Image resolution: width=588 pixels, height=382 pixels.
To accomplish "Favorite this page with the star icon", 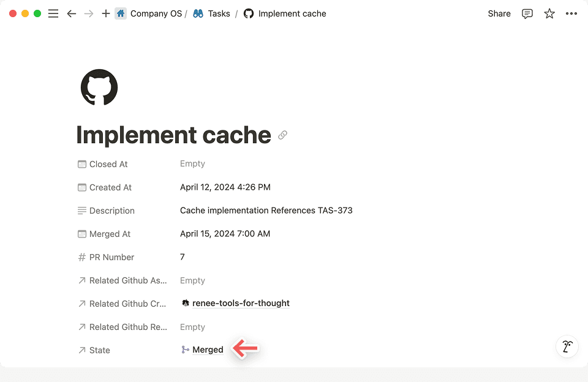I will click(549, 13).
